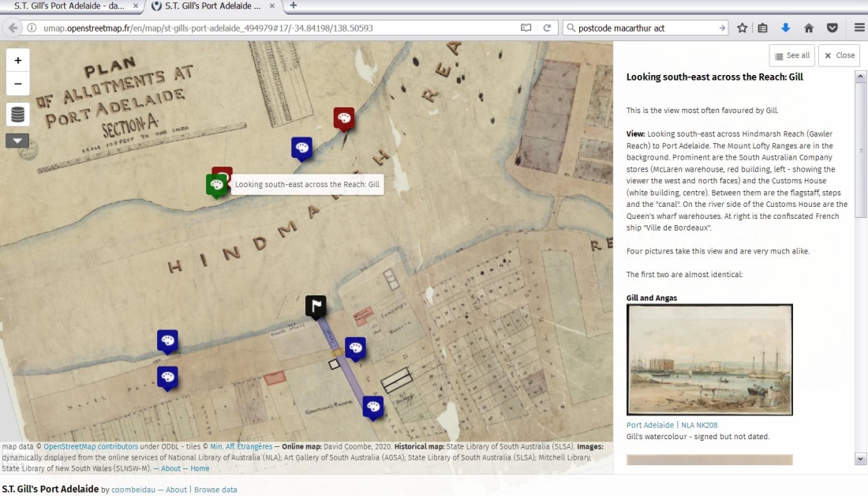
Task: Open Firefox downloads arrow
Action: [x=785, y=28]
